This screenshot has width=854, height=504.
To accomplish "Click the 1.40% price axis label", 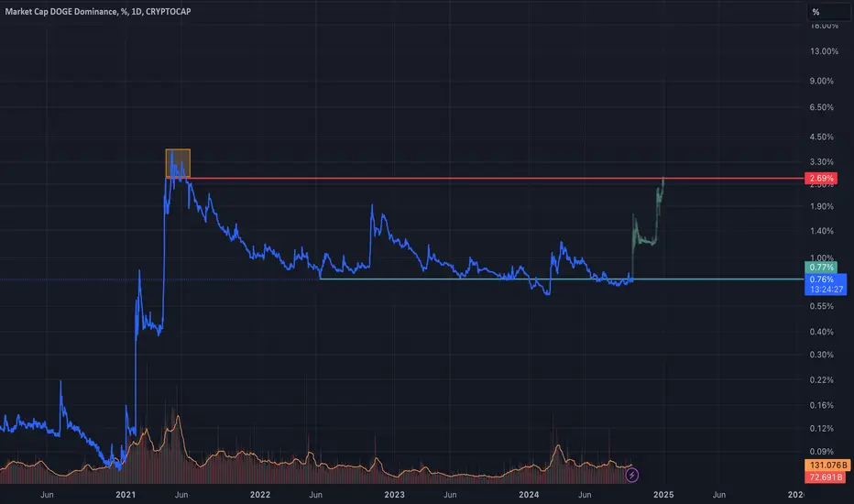I will tap(821, 231).
